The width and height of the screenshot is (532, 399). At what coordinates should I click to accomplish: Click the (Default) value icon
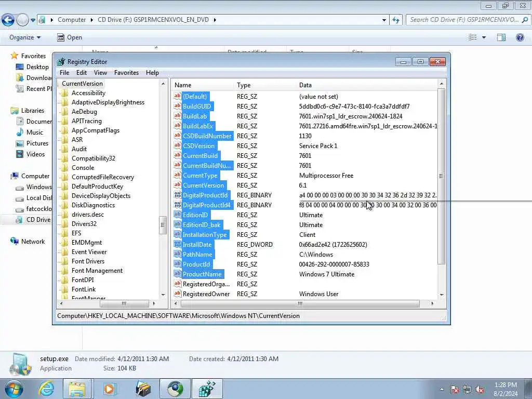[178, 96]
